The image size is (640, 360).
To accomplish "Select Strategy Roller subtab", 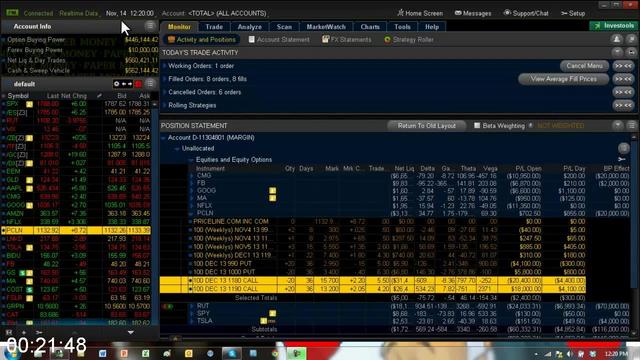I will pyautogui.click(x=409, y=40).
